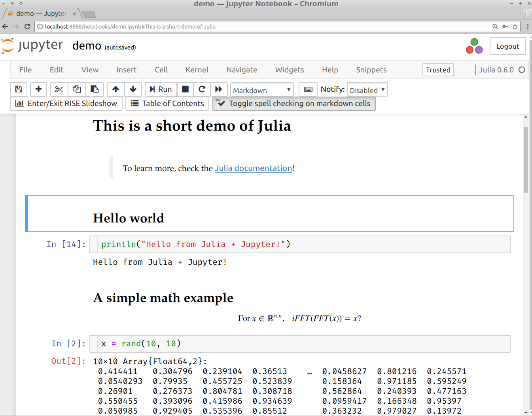Open the Widgets menu
The image size is (532, 416).
[290, 70]
